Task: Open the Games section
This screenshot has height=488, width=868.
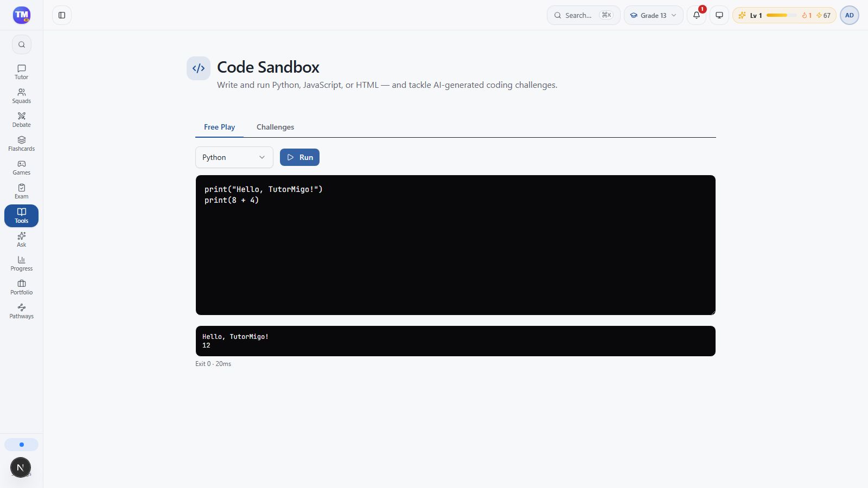Action: (21, 168)
